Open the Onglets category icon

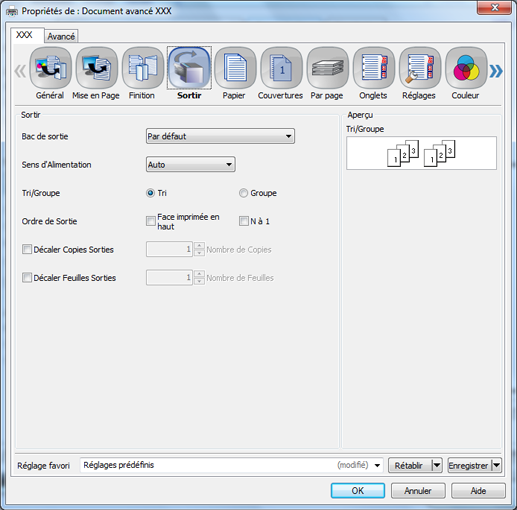click(x=374, y=68)
